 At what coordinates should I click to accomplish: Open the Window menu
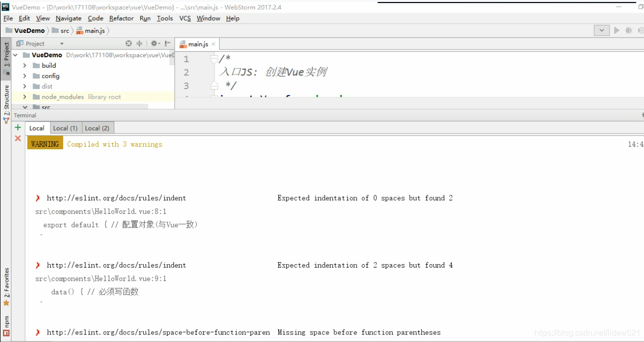[208, 18]
